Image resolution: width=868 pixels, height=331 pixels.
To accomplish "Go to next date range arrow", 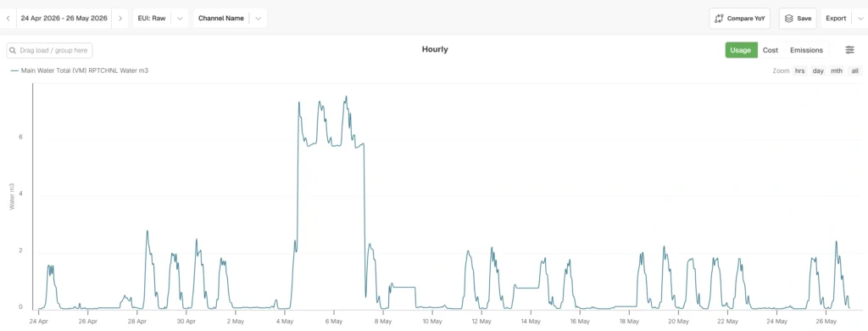I will point(120,19).
